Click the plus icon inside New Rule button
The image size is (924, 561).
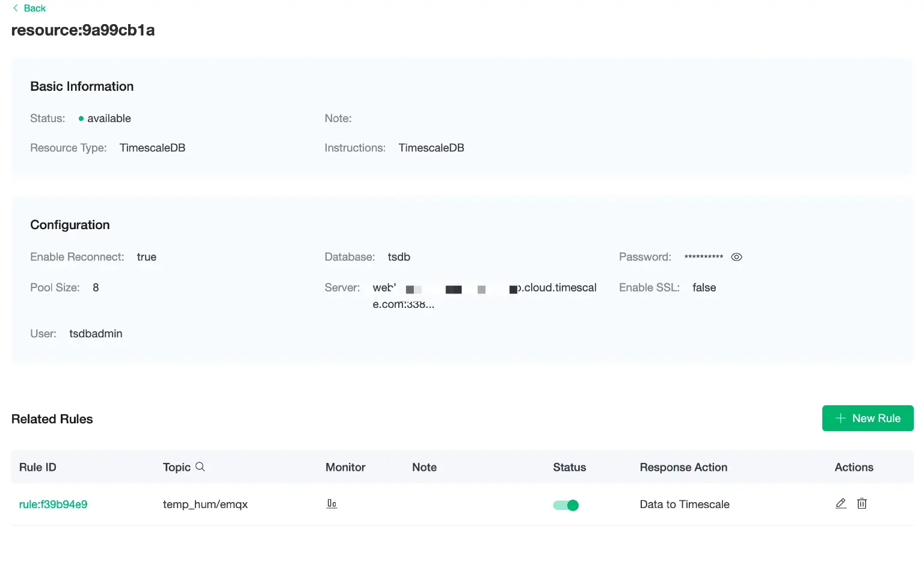(x=840, y=418)
